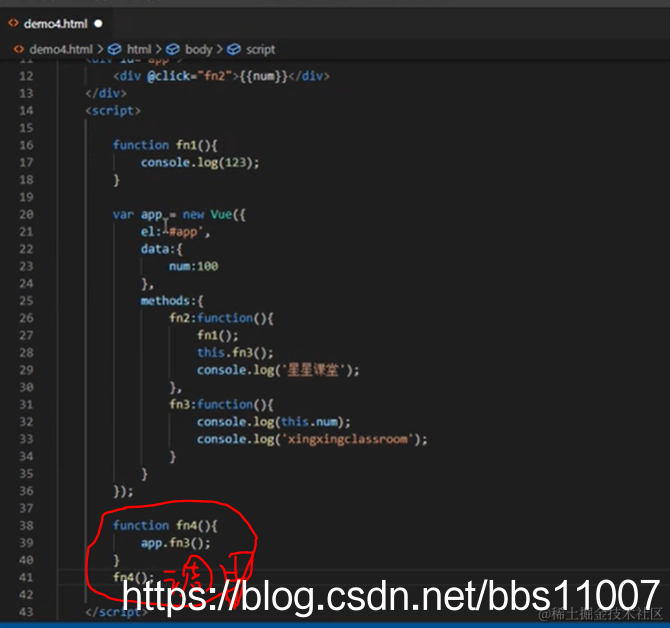Viewport: 670px width, 628px height.
Task: Click the el:'#app' property line
Action: [x=175, y=232]
